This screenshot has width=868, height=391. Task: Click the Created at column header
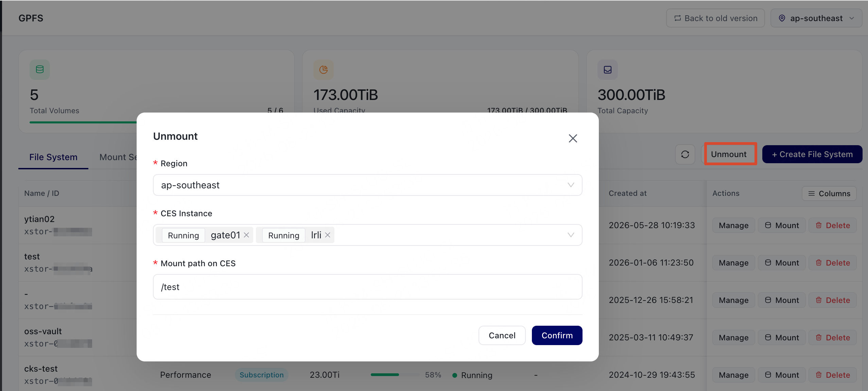point(627,193)
